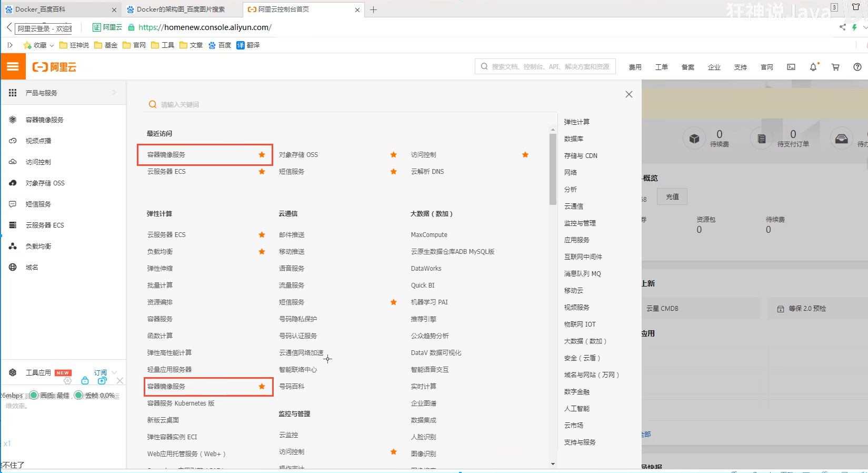The width and height of the screenshot is (868, 473).
Task: Toggle the star beside 对象存储 OSS
Action: coord(393,154)
